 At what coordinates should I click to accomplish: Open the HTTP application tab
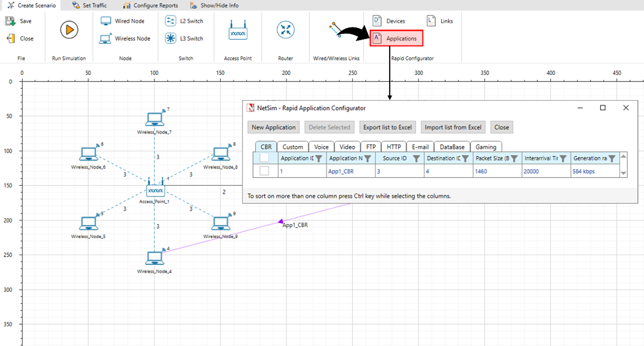394,147
